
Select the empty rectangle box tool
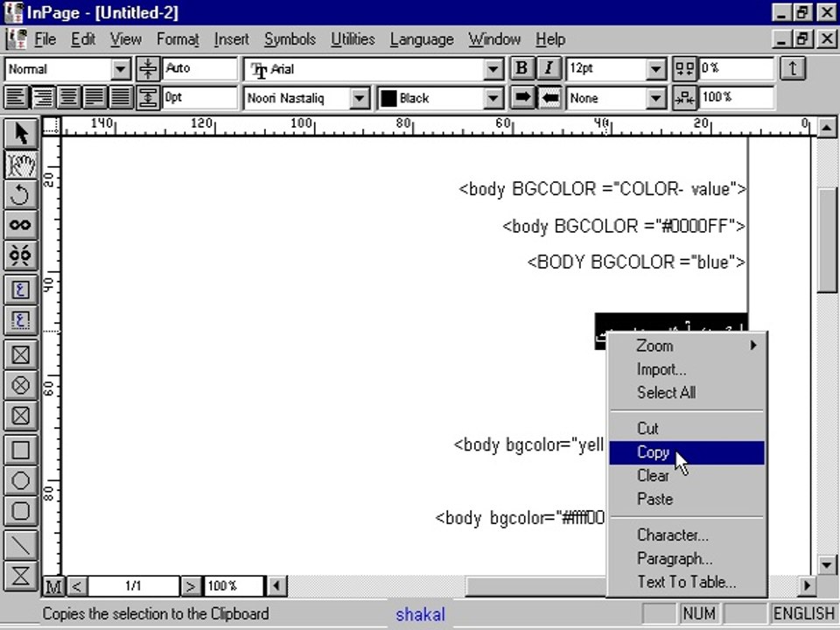tap(20, 450)
